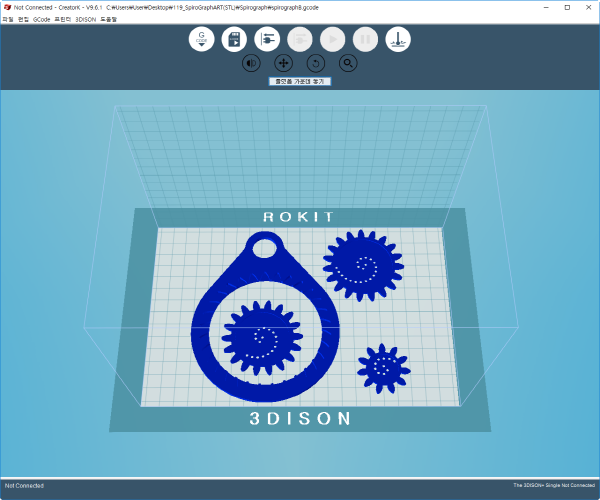Select the rotate view tool
The height and width of the screenshot is (500, 600).
click(x=316, y=63)
